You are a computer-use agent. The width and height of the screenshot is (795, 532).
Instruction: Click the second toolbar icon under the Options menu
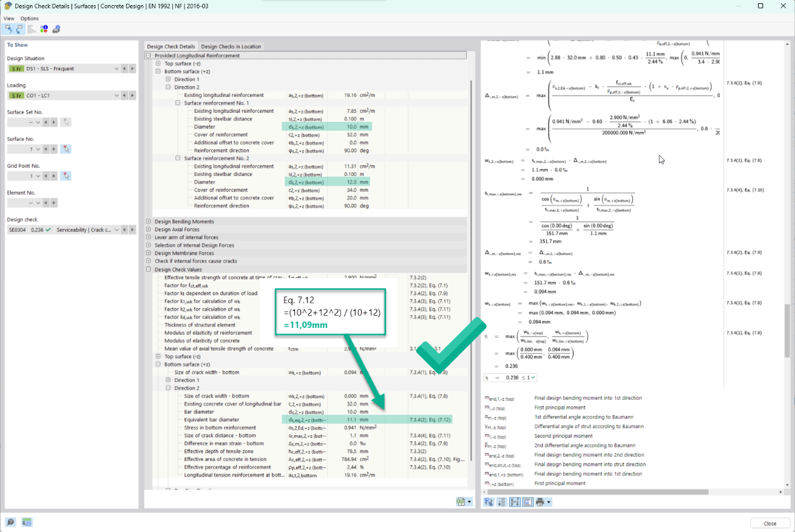pos(19,29)
